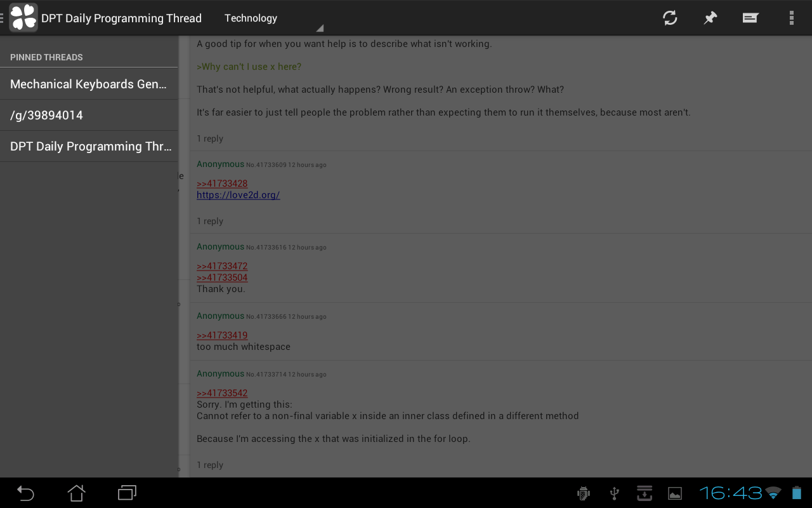This screenshot has width=812, height=508.
Task: Tap the USB status icon
Action: (x=614, y=493)
